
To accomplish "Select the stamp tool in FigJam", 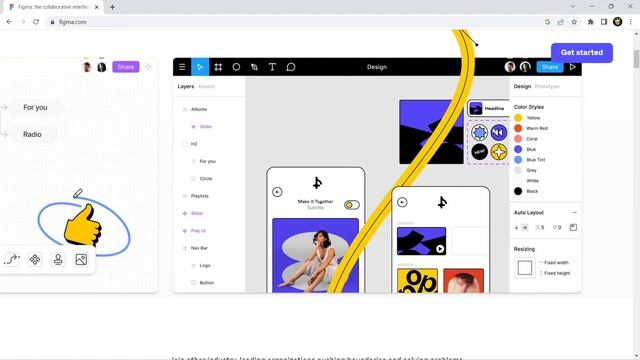I will (x=58, y=259).
